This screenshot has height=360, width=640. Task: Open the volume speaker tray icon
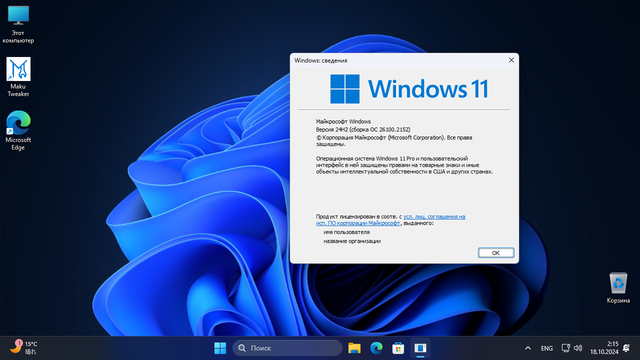578,348
